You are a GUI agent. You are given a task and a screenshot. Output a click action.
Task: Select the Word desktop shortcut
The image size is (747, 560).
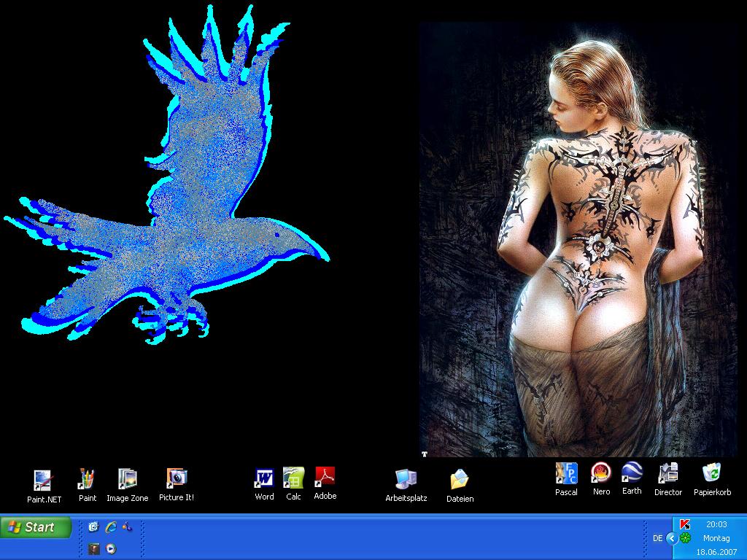(x=264, y=478)
